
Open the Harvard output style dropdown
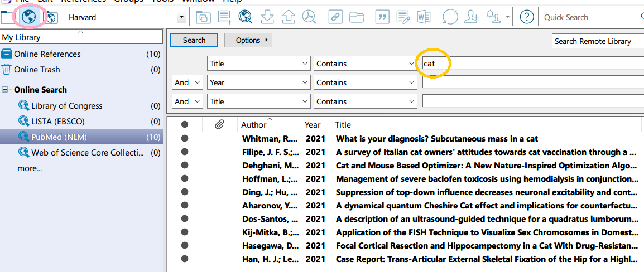pyautogui.click(x=181, y=18)
